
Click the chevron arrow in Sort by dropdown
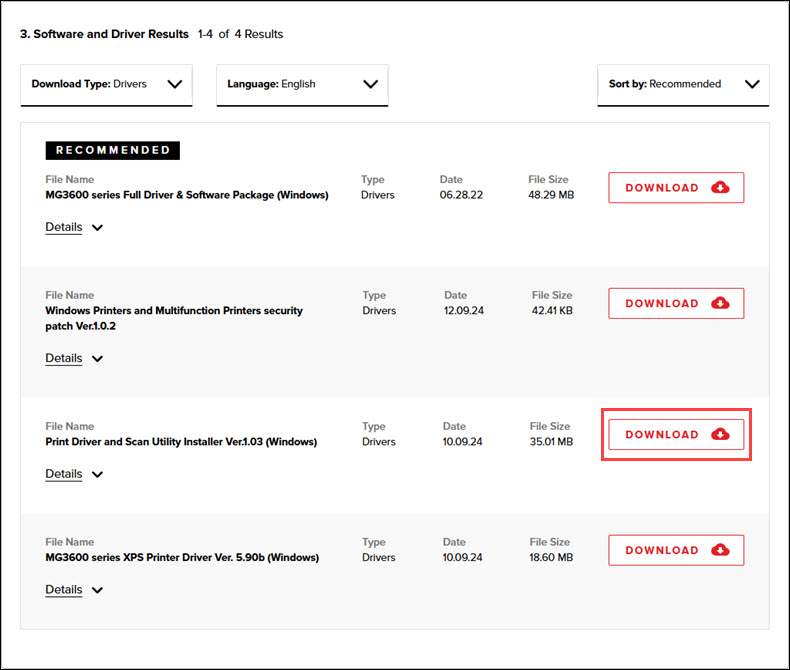pos(752,84)
